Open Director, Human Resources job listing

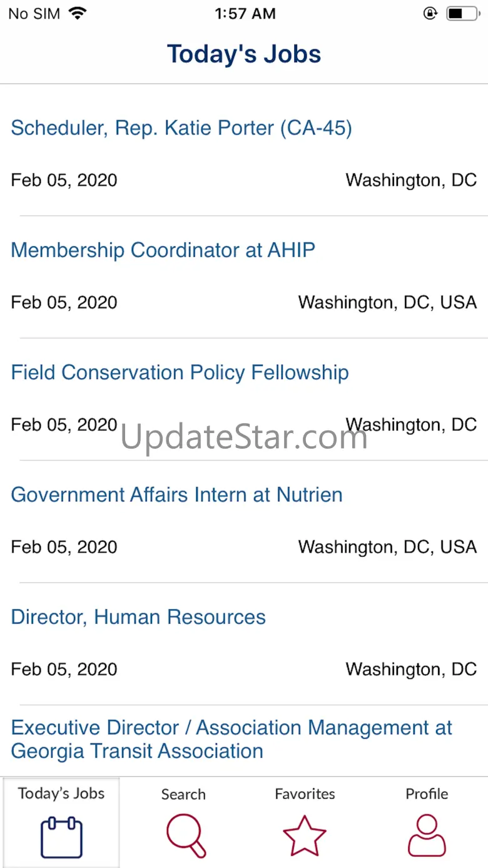point(138,617)
